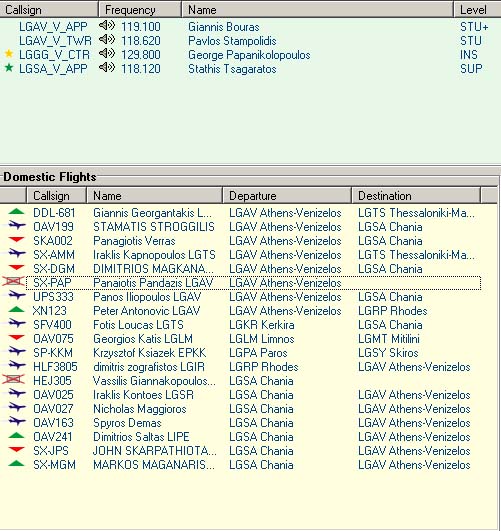Sort flights by Departure column header
The width and height of the screenshot is (501, 531).
click(x=287, y=196)
